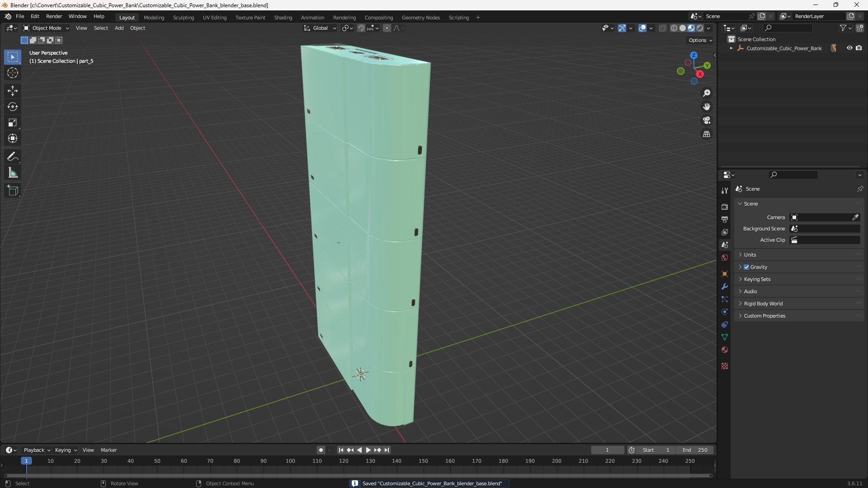Activate the Annotate tool

(13, 157)
